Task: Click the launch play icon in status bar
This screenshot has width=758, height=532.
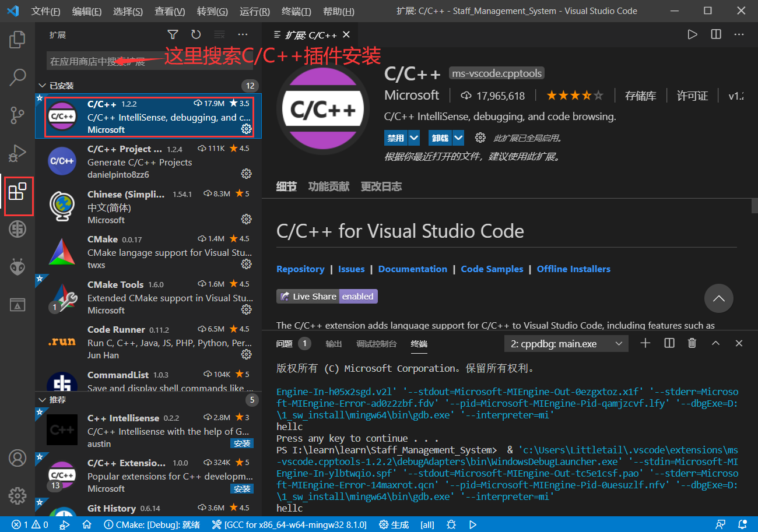Action: 473,524
